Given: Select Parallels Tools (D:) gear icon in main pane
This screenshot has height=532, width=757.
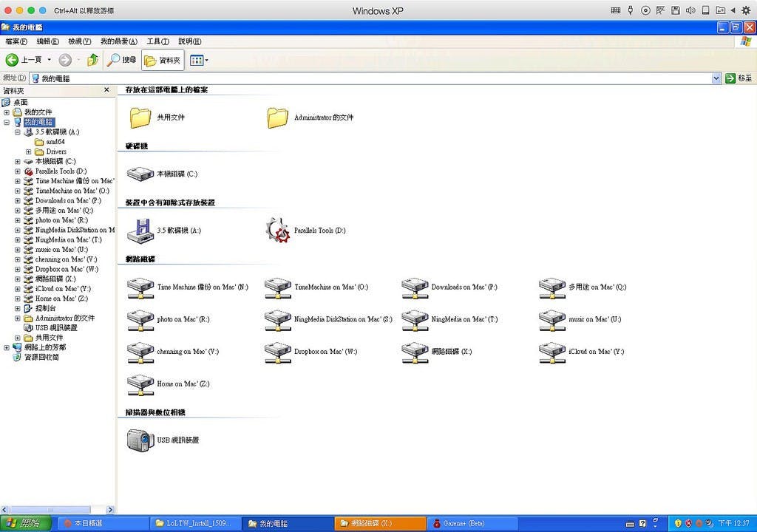Looking at the screenshot, I should (x=278, y=231).
